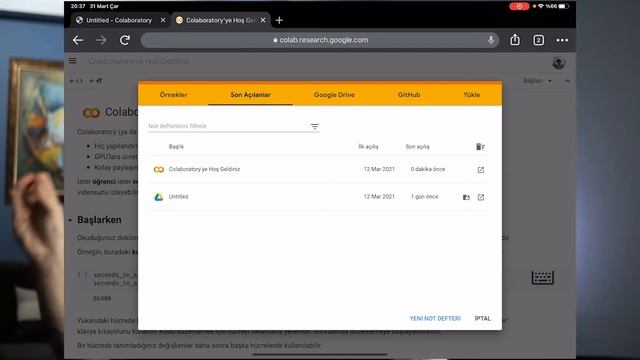Create a notebook with YENİ NOT DEFTERİ
This screenshot has width=640, height=360.
435,318
